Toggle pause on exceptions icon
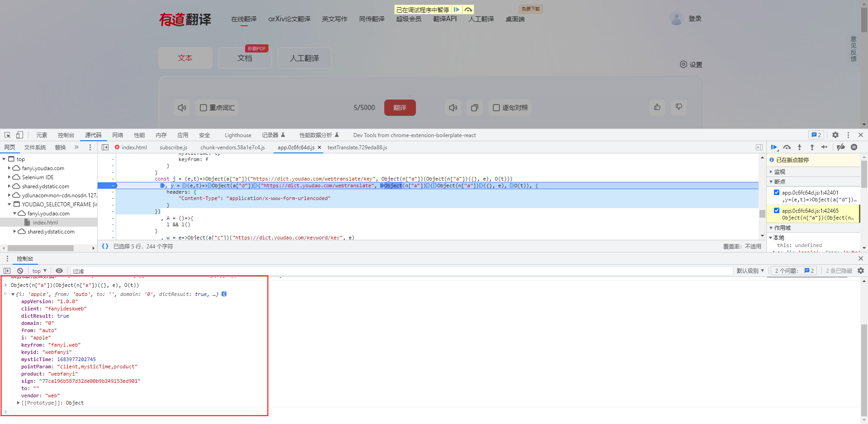The height and width of the screenshot is (424, 868). 854,147
